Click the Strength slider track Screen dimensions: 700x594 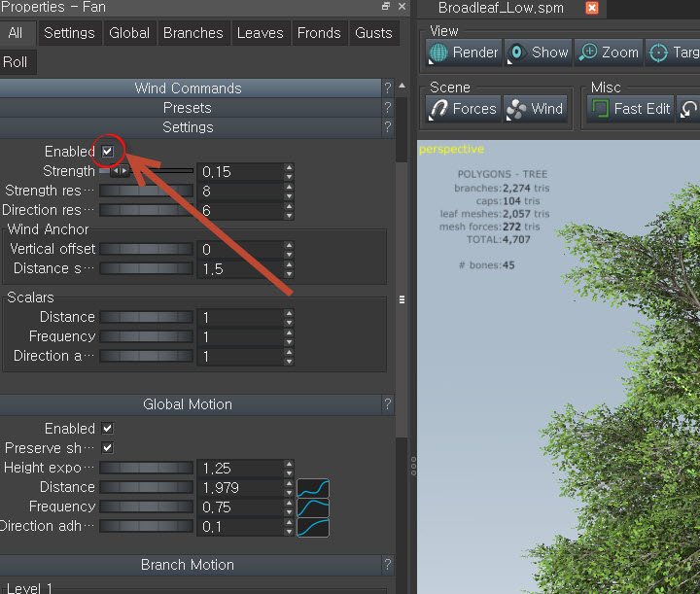(x=146, y=171)
